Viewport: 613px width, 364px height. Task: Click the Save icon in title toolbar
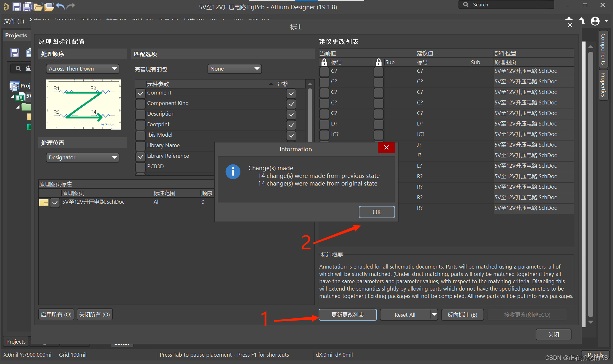pyautogui.click(x=17, y=6)
